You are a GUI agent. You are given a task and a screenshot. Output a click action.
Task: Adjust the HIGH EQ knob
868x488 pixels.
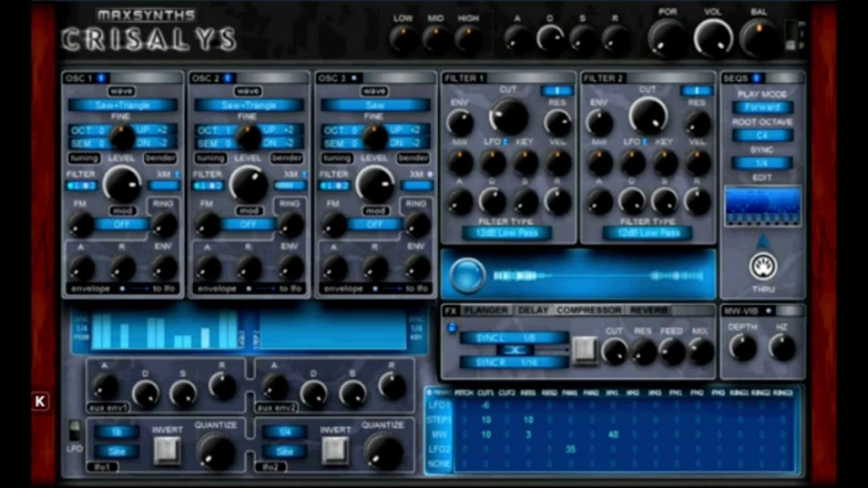(469, 39)
